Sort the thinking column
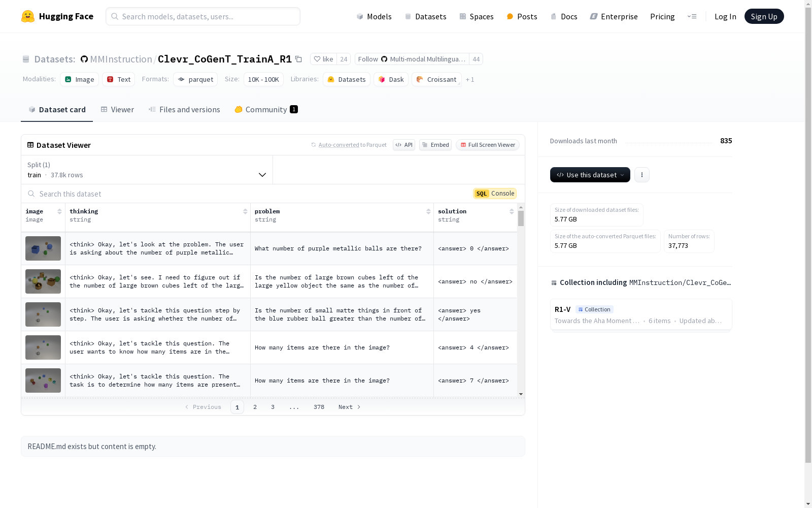Viewport: 812px width, 508px height. pos(245,211)
